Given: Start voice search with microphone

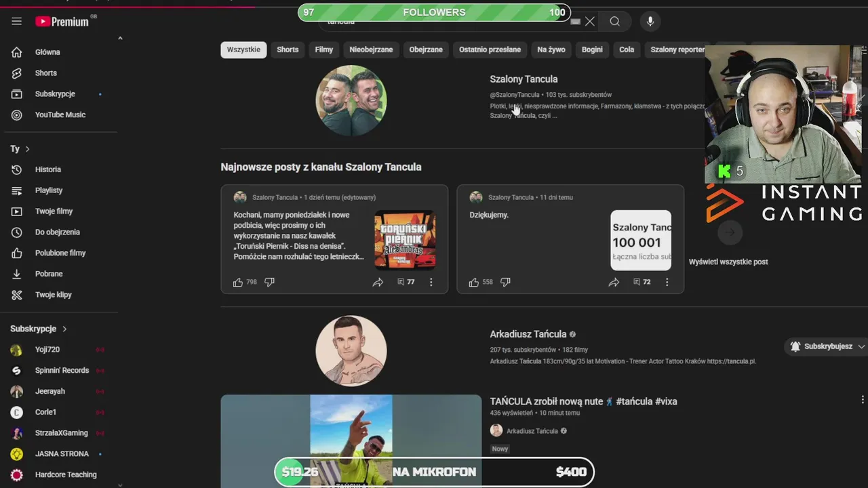Looking at the screenshot, I should point(650,22).
